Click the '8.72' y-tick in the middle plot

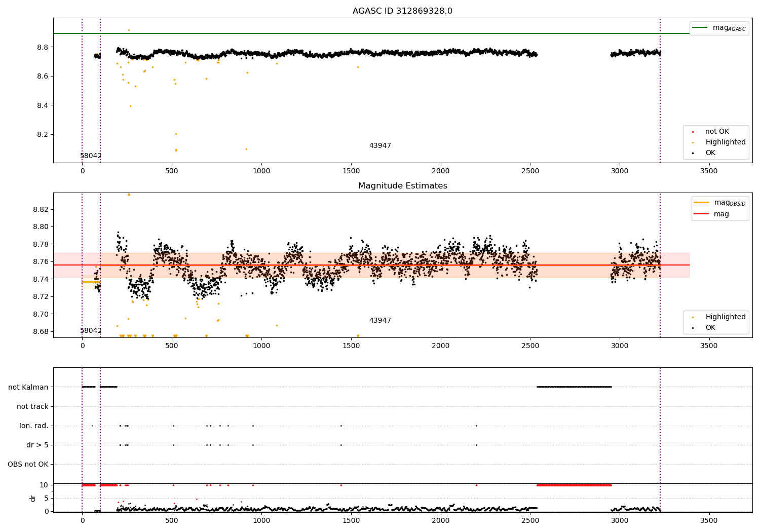tap(40, 296)
